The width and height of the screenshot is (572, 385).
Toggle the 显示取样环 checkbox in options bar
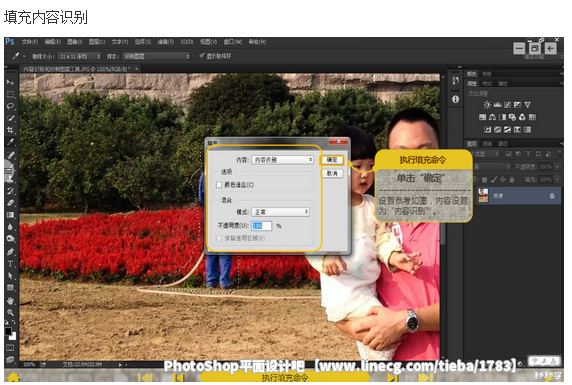[202, 55]
